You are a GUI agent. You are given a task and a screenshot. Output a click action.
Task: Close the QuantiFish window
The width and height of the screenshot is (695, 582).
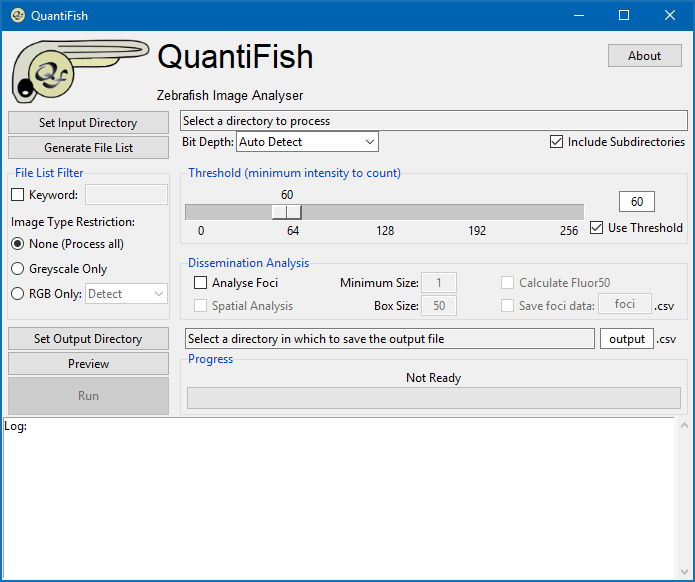coord(670,16)
